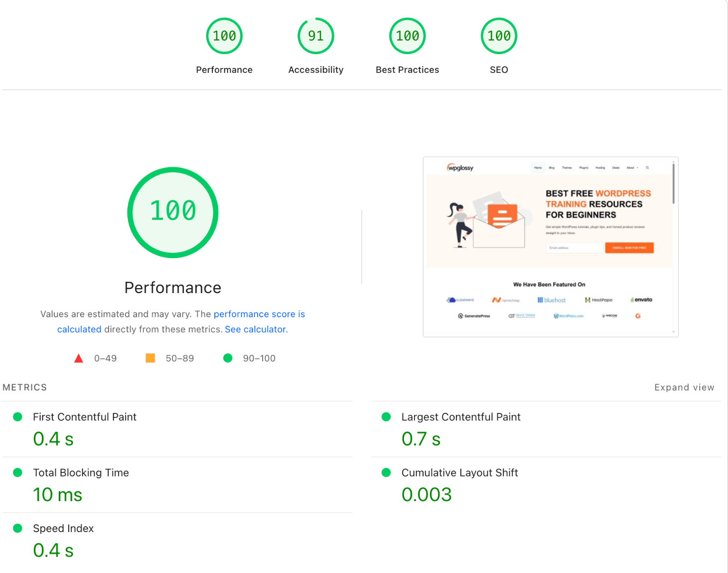Open the Hosting menu item
The image size is (728, 573).
[x=600, y=167]
